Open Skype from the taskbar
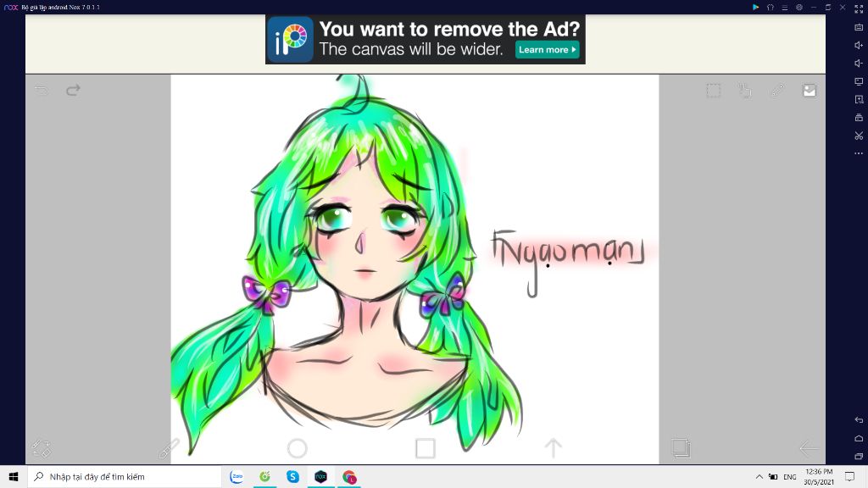Viewport: 868px width, 488px height. click(292, 476)
